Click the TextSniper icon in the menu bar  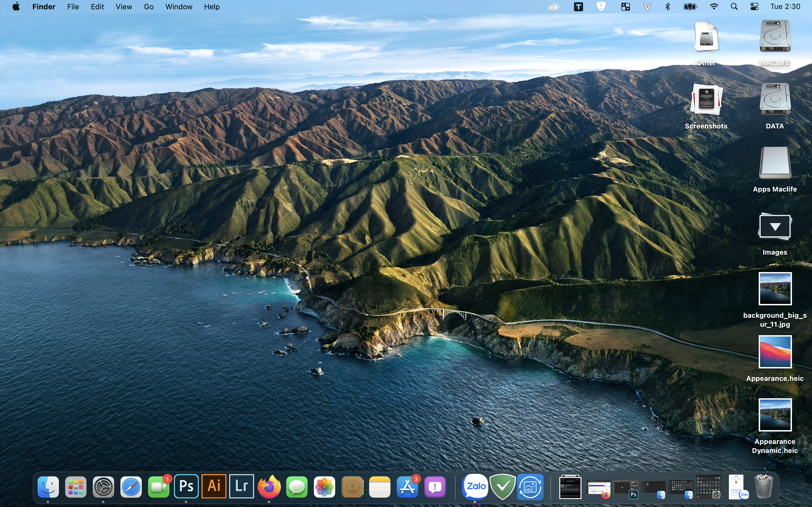coord(579,6)
